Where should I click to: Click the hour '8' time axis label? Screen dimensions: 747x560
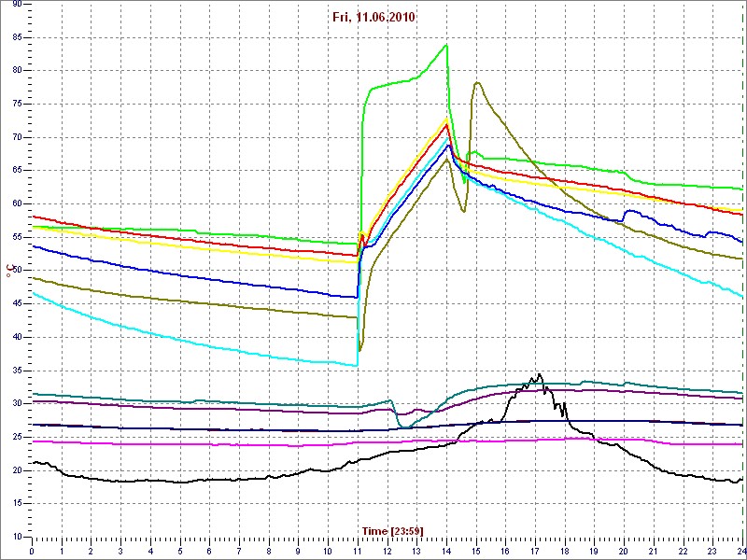[269, 552]
